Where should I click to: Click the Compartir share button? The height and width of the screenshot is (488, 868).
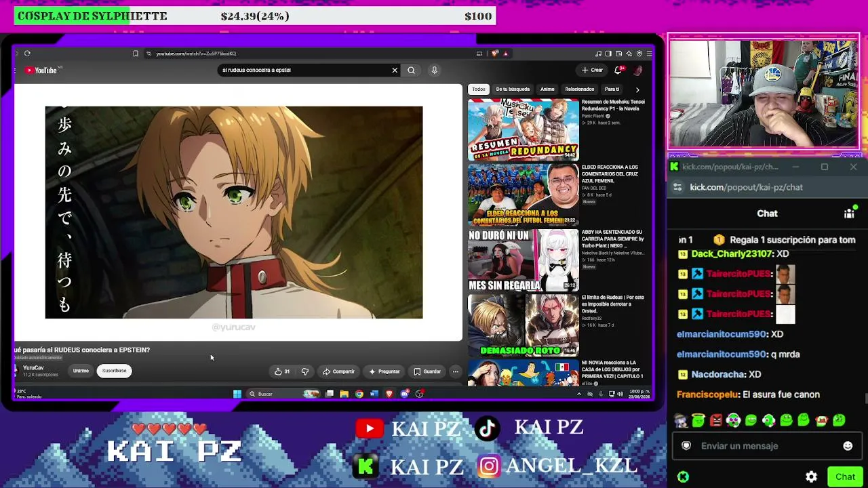(338, 371)
